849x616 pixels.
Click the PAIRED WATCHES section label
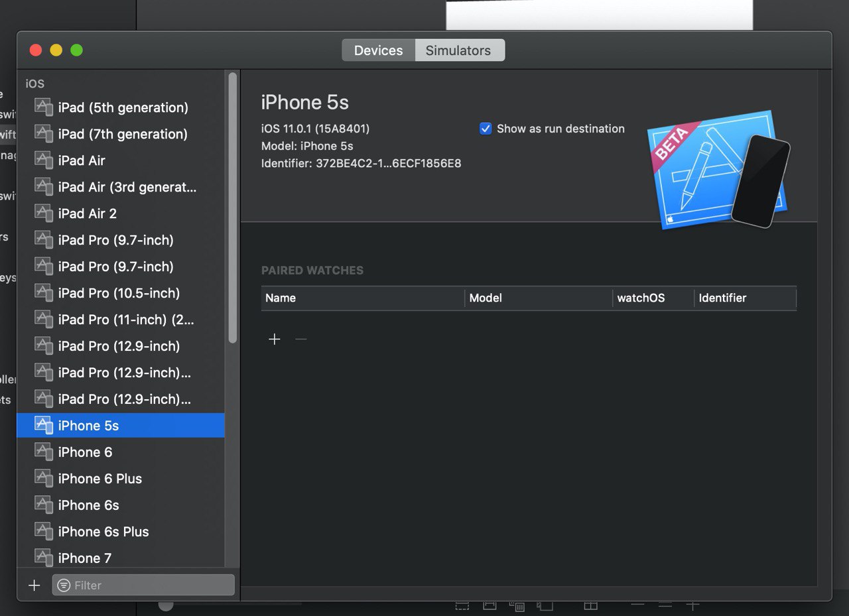point(312,271)
